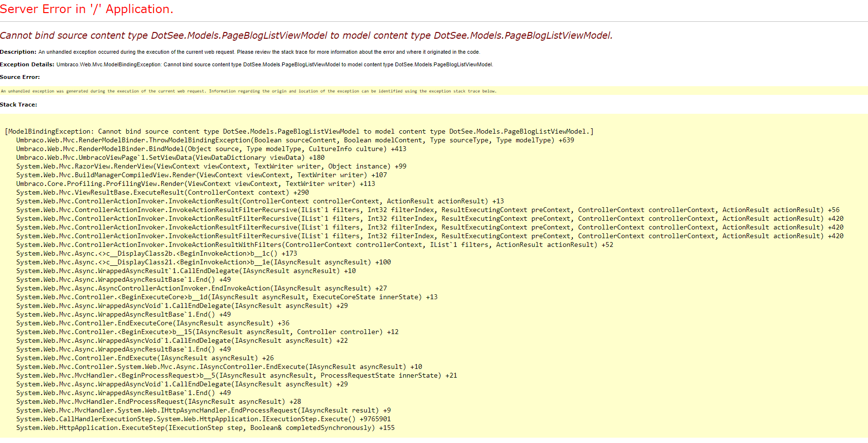Click the 'WrappedAsyncVoid`1.CallEndDelegate' +22 trace line
Viewport: 868px width, 443px height.
[x=182, y=340]
